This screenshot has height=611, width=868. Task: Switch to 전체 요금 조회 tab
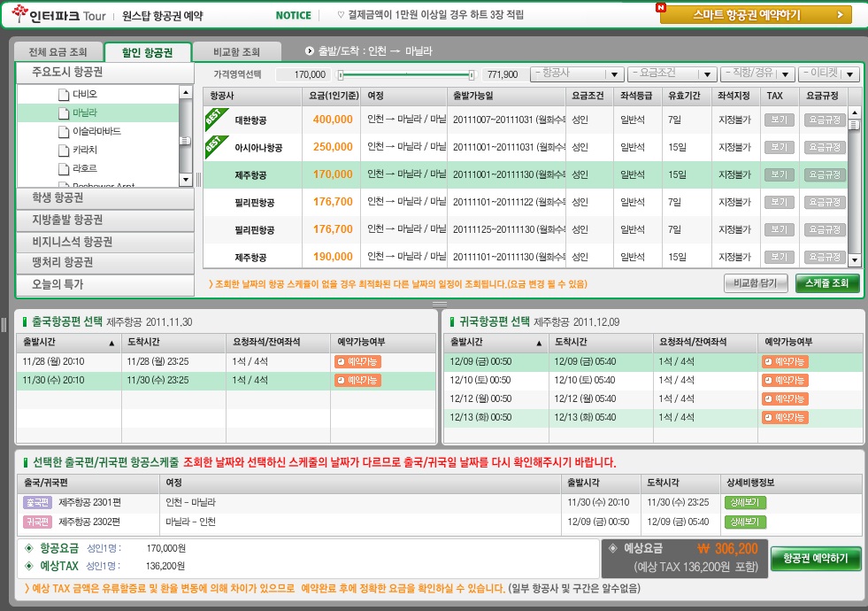pos(58,52)
